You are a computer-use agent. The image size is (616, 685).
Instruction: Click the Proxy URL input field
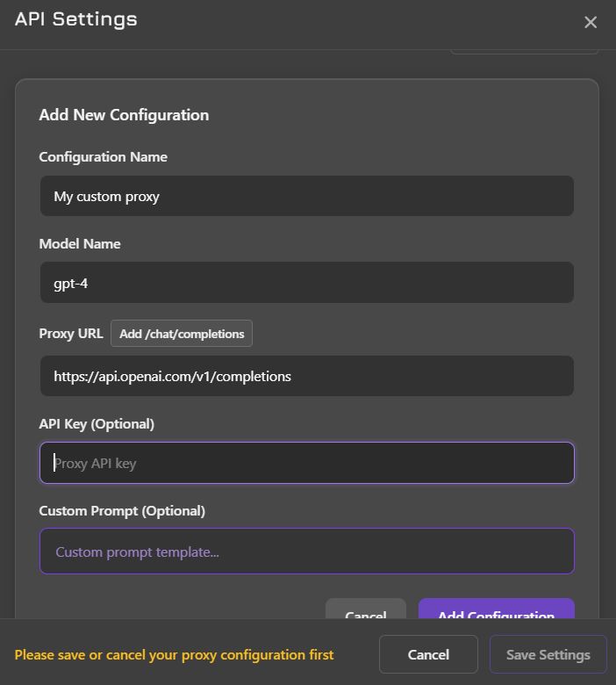(307, 376)
